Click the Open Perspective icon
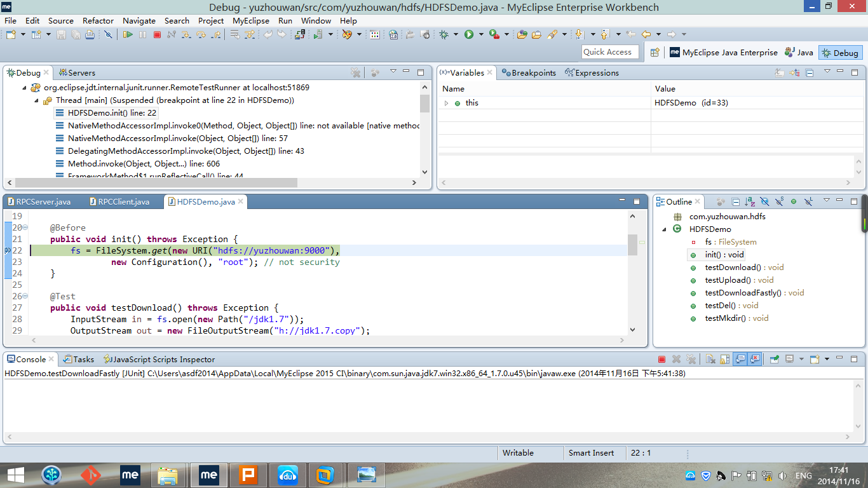The image size is (868, 488). 654,53
